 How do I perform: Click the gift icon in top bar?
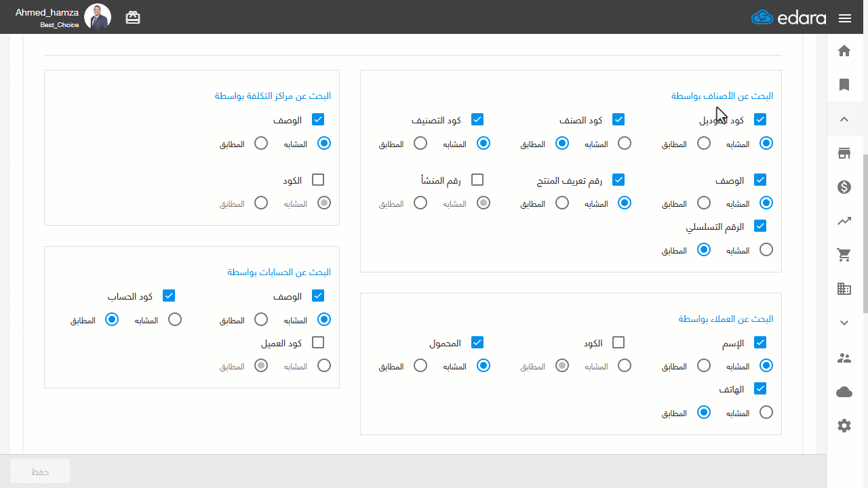tap(133, 18)
